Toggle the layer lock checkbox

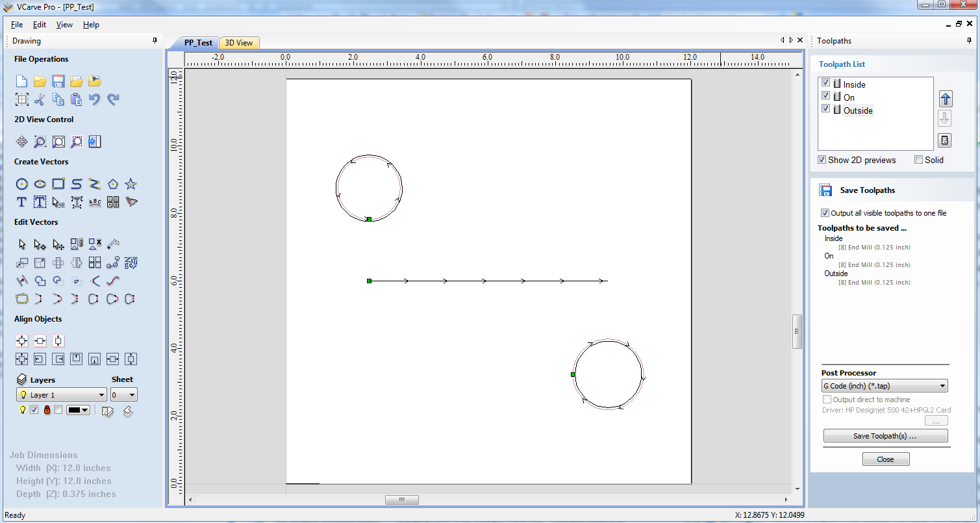tap(58, 410)
